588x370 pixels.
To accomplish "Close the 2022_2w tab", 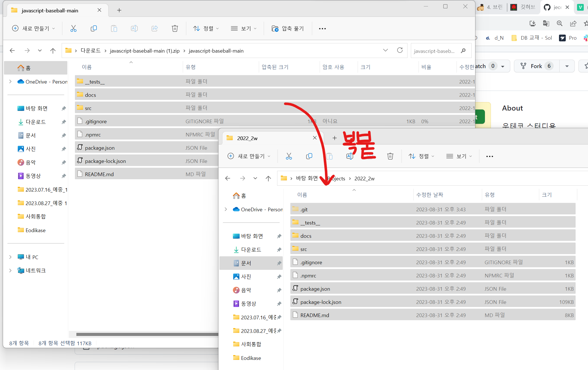I will point(315,138).
